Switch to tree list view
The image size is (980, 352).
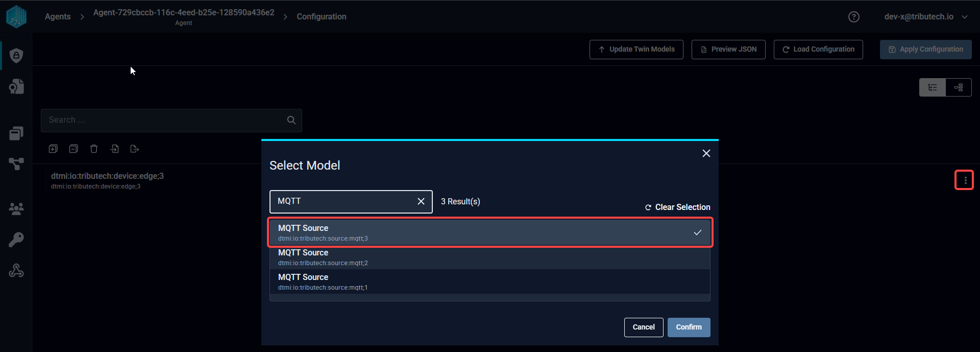click(x=933, y=87)
